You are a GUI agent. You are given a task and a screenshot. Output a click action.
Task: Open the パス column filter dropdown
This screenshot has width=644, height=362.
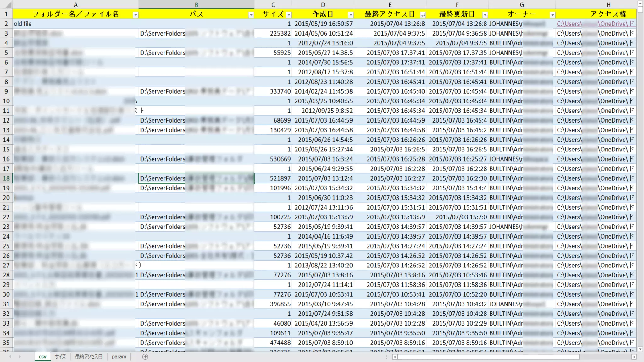click(x=251, y=15)
